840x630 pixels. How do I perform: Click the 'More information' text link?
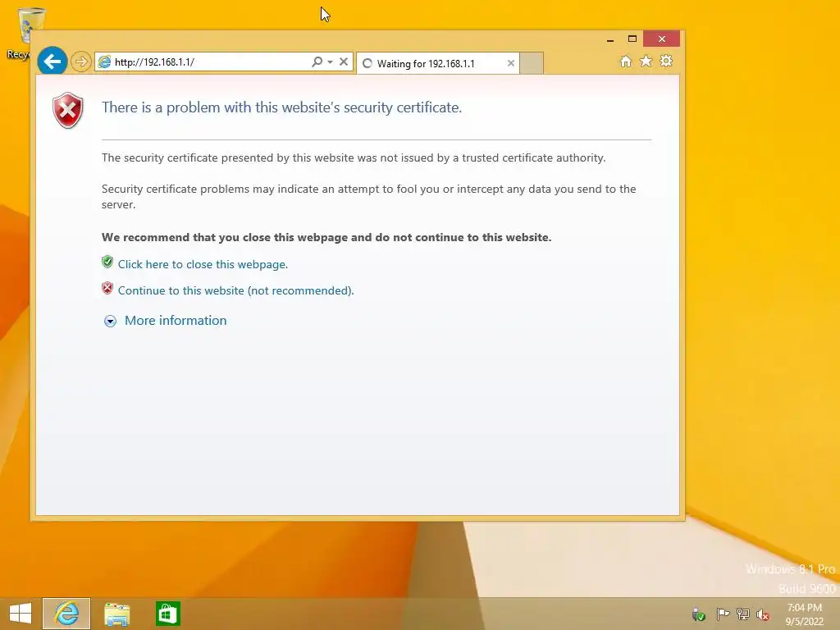click(176, 321)
